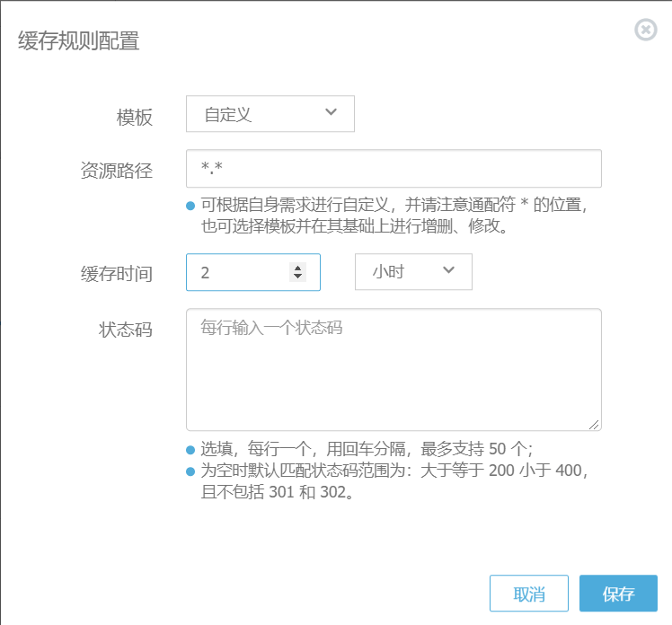The image size is (672, 625).
Task: Click the 缓存规则配置 dialog title
Action: point(79,41)
